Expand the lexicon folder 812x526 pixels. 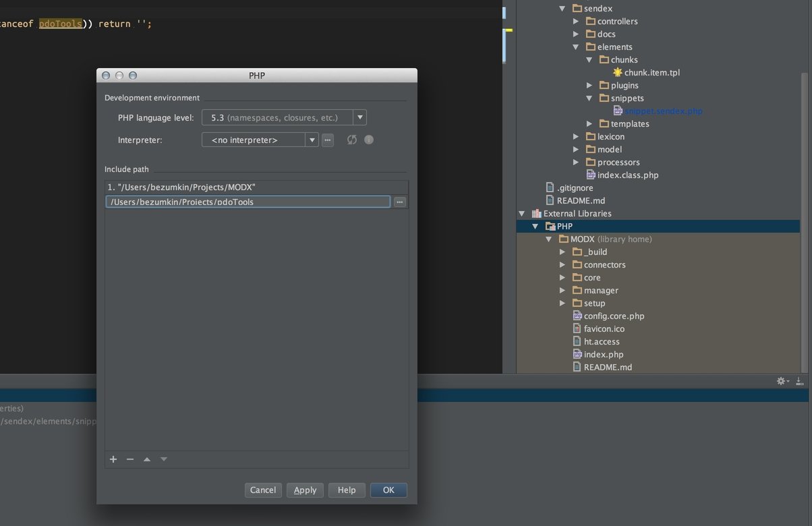pyautogui.click(x=576, y=137)
